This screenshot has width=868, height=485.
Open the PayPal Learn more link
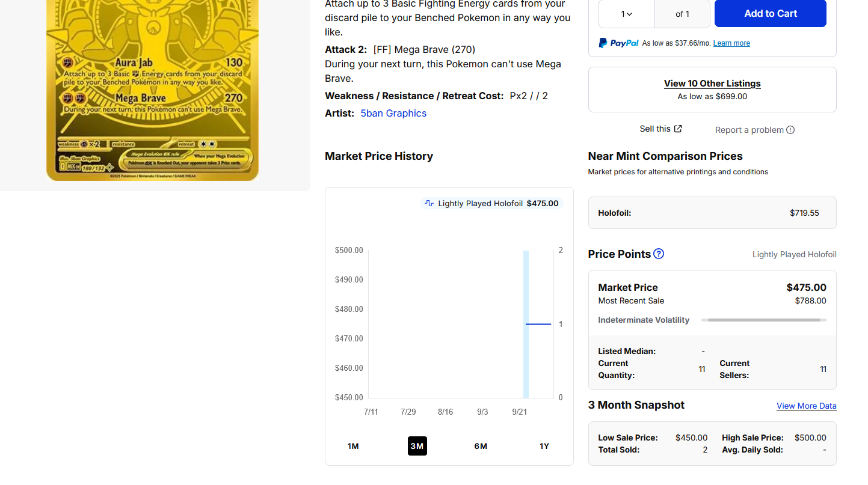[731, 43]
